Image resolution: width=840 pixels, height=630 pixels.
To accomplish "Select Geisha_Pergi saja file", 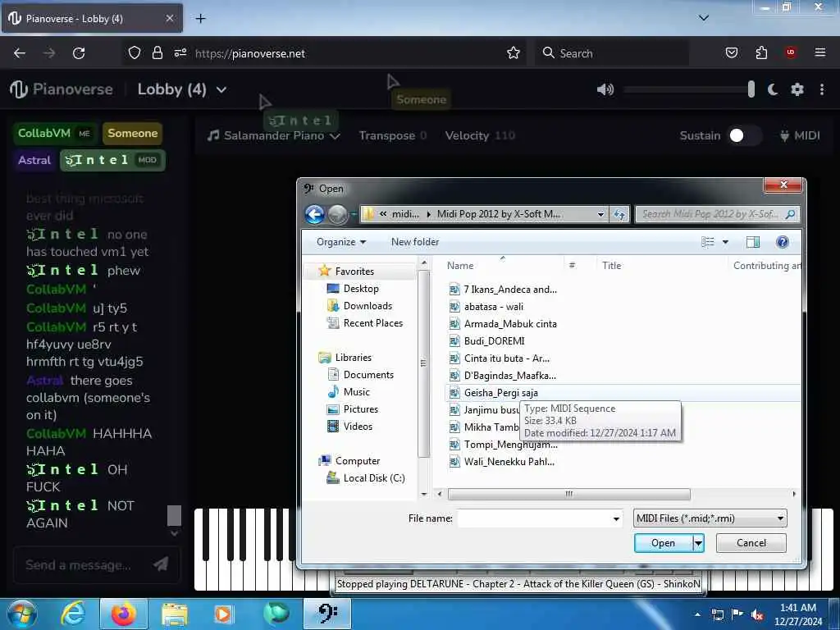I will click(x=501, y=393).
